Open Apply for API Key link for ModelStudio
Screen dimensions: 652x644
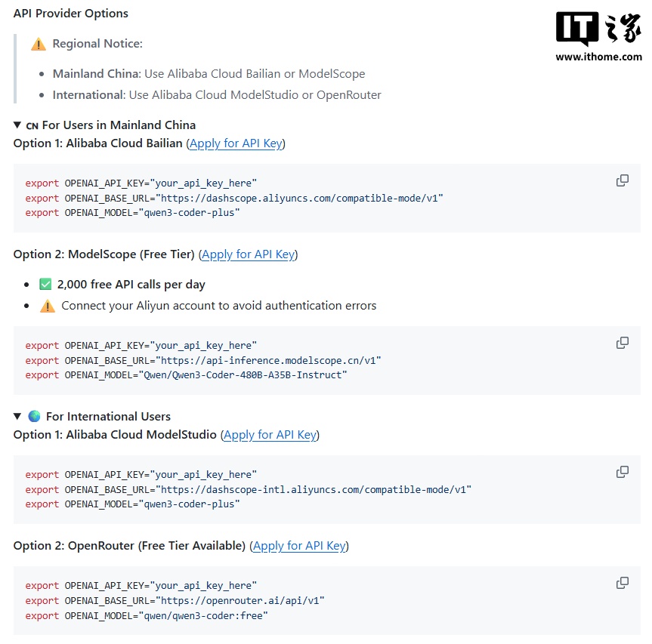270,435
